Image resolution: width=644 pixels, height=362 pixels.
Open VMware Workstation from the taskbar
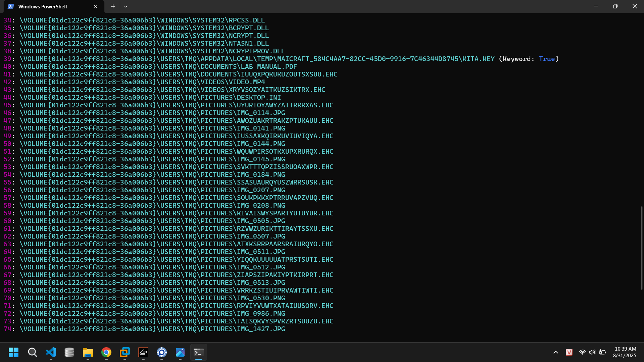click(x=125, y=352)
